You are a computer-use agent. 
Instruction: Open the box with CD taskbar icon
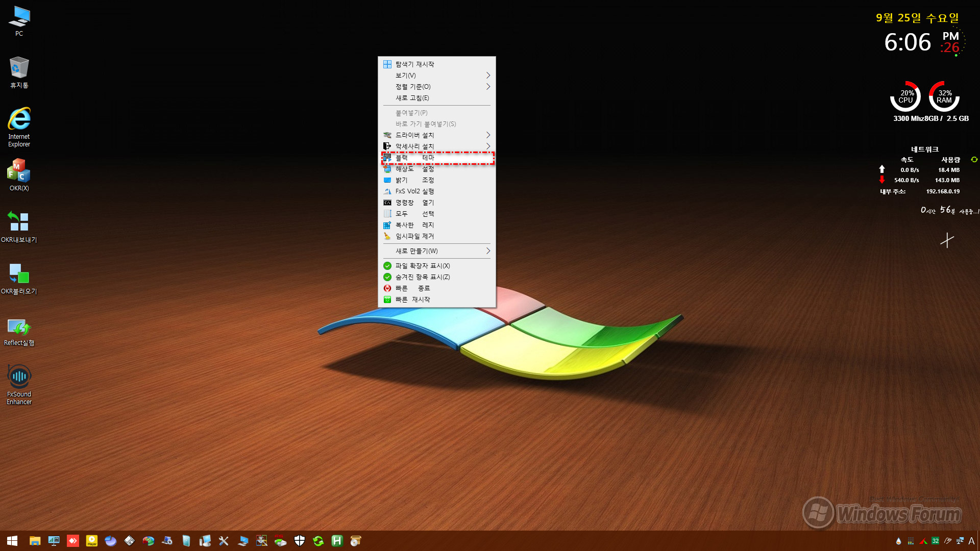pos(356,541)
